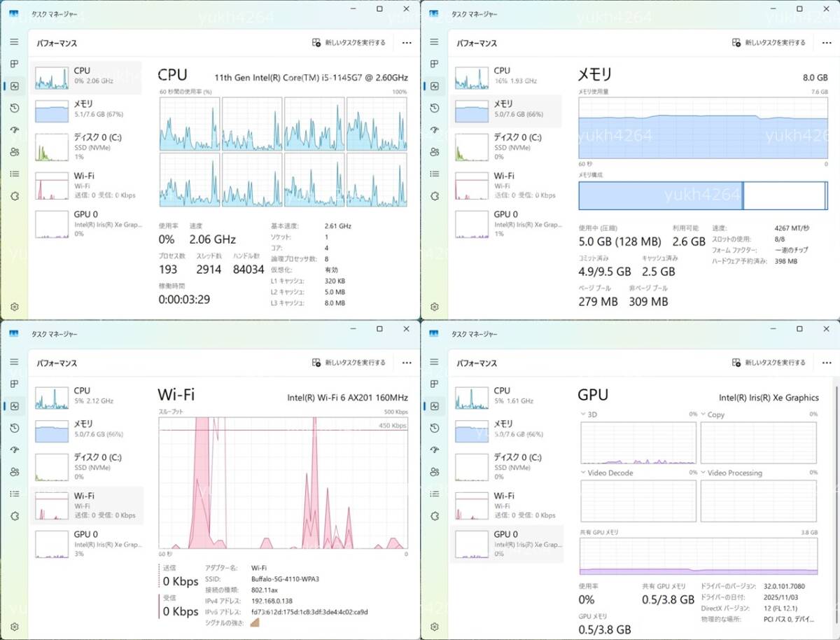
Task: Click 新しいタスクを実行する in CPU details window
Action: pyautogui.click(x=349, y=43)
